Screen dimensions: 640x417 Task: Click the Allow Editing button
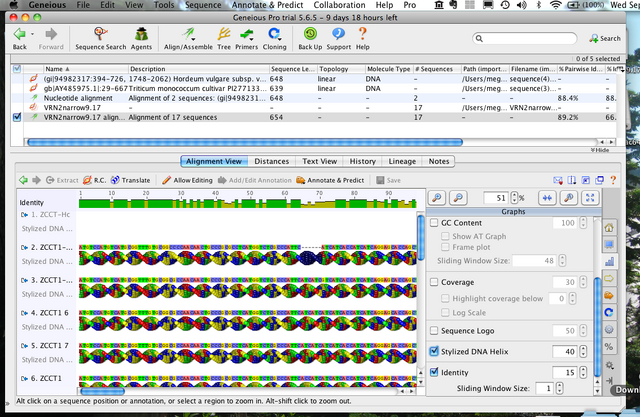(x=187, y=180)
